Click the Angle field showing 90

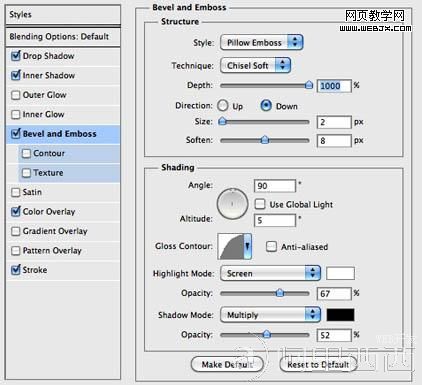(x=275, y=186)
